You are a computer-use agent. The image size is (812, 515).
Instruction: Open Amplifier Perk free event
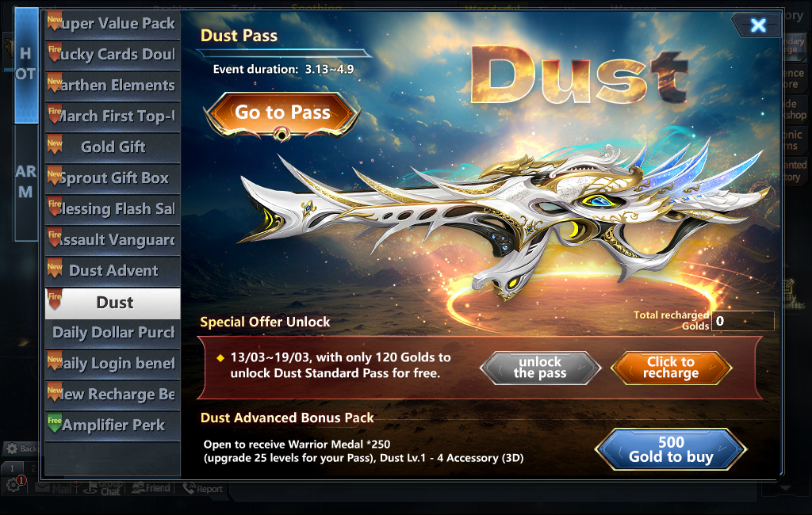113,425
